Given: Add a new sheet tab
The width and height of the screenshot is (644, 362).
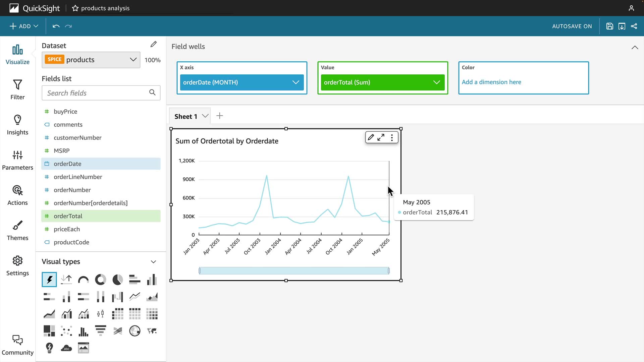Looking at the screenshot, I should pos(220,116).
